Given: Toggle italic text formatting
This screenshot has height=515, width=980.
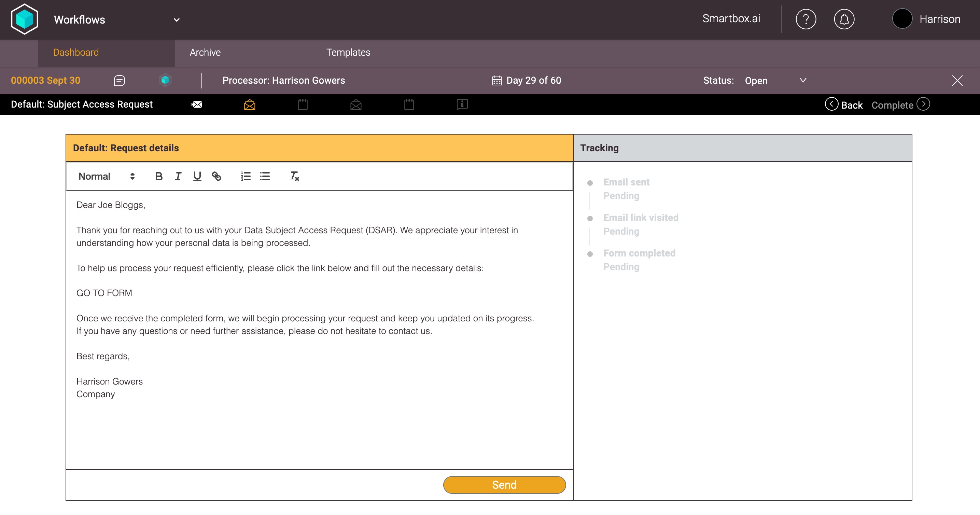Looking at the screenshot, I should tap(178, 176).
